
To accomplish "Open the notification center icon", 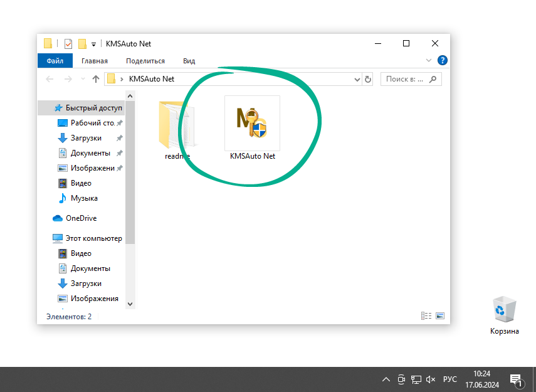I will [516, 379].
